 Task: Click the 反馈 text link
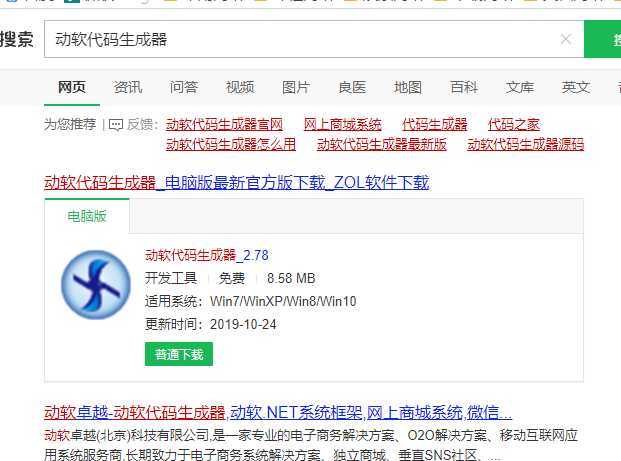[x=140, y=124]
